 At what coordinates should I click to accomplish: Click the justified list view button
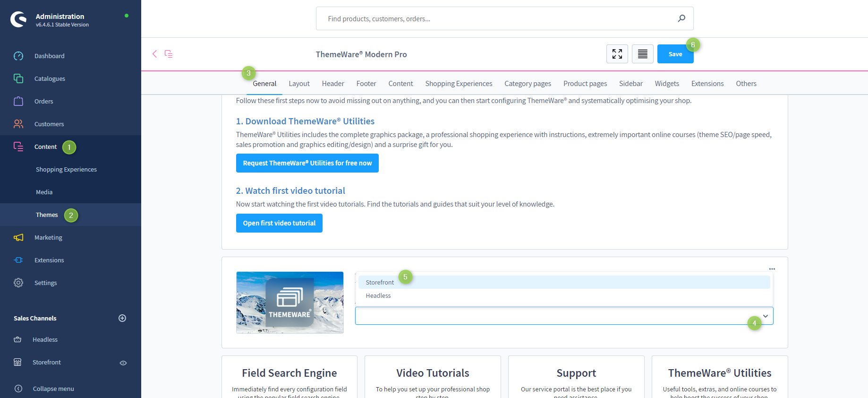coord(643,54)
